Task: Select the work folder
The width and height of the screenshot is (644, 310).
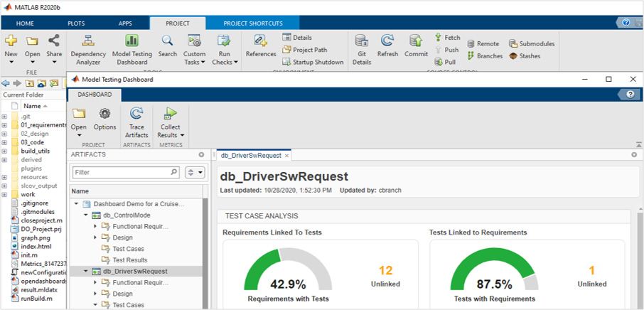Action: click(x=28, y=194)
